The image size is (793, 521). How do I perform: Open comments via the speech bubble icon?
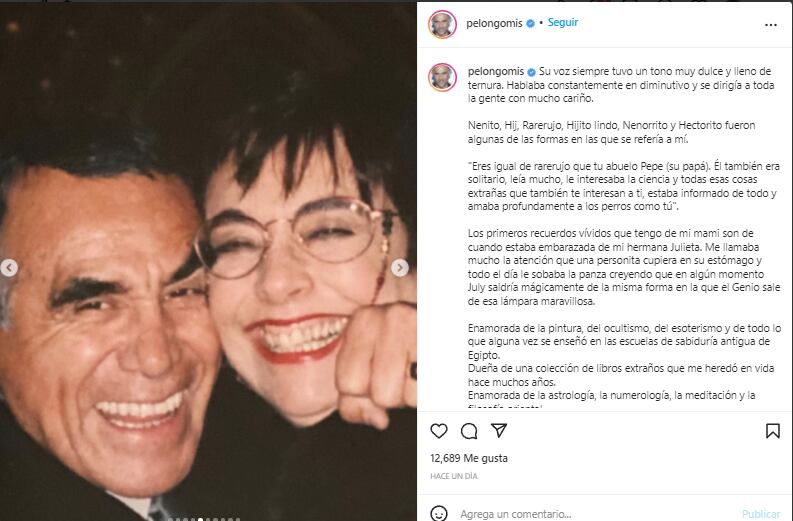click(x=468, y=431)
